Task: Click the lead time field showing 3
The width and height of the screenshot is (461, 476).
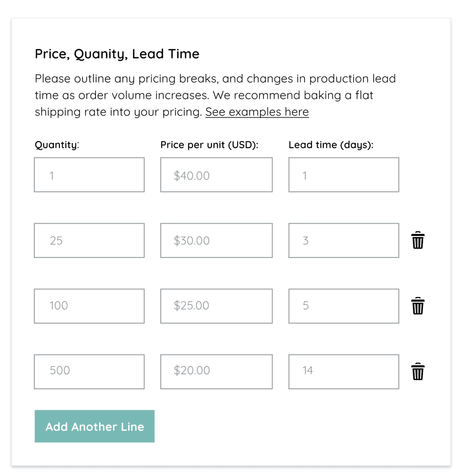Action: pos(343,240)
